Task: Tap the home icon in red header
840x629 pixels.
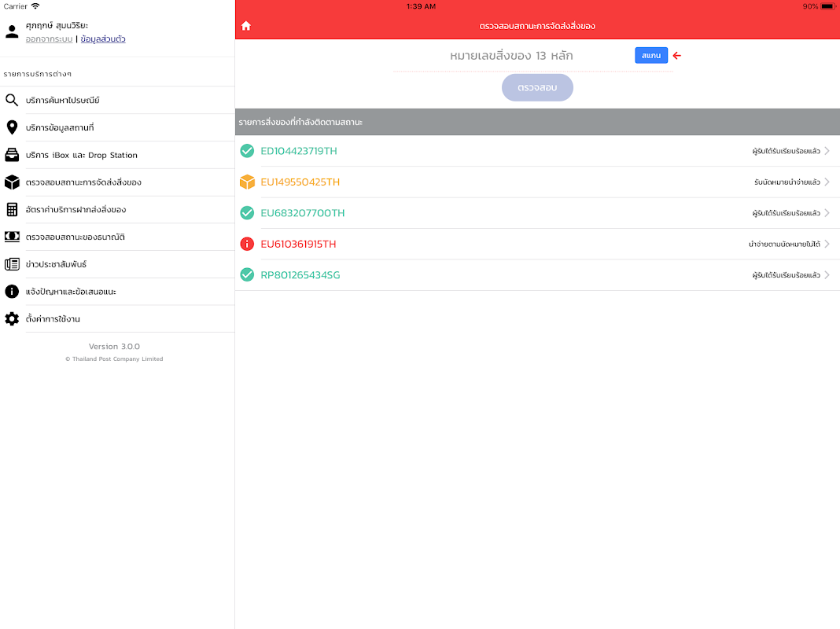Action: coord(246,26)
